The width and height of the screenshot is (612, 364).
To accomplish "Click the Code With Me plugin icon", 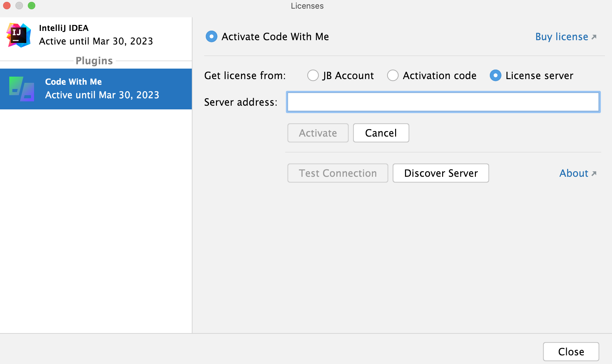I will (20, 87).
